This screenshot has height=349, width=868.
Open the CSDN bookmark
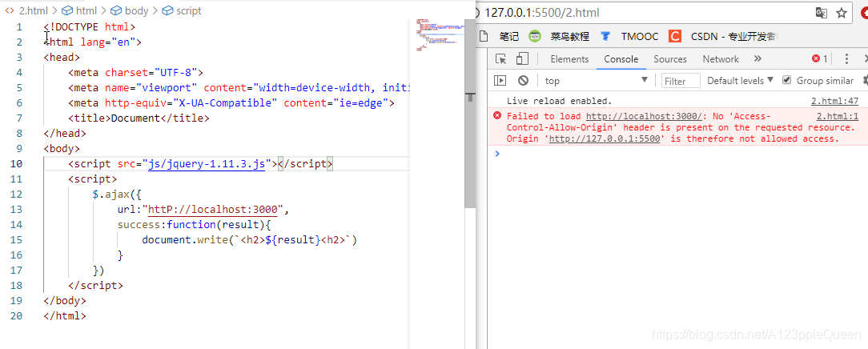pos(724,37)
